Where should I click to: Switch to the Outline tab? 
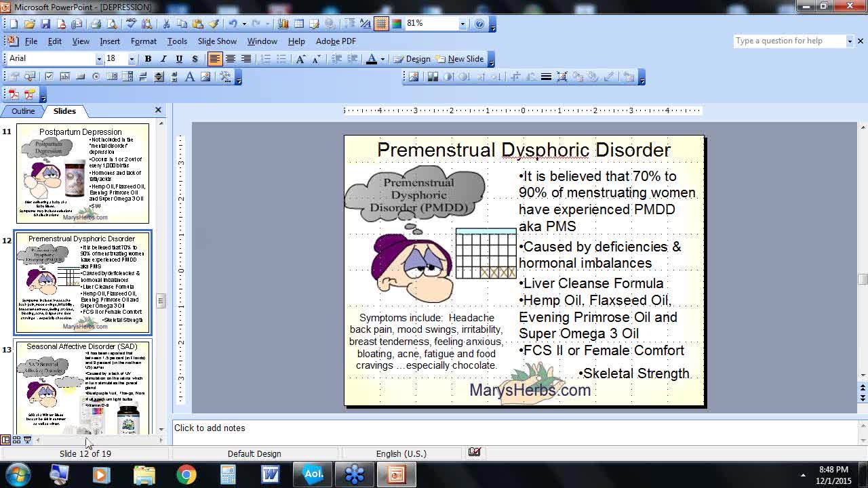22,111
